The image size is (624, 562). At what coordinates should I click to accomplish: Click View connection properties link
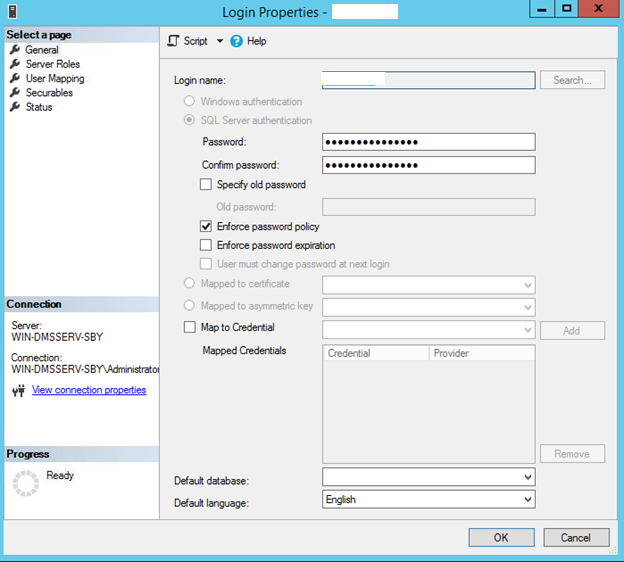coord(89,390)
